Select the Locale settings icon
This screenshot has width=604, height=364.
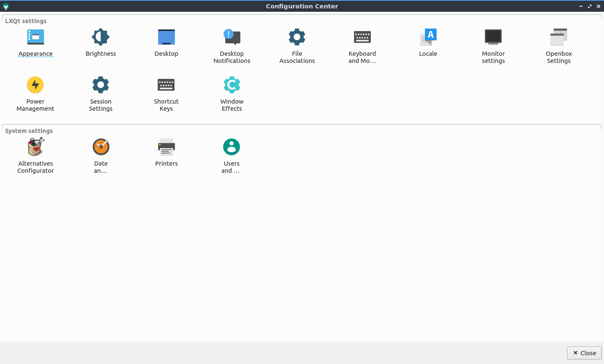(428, 37)
